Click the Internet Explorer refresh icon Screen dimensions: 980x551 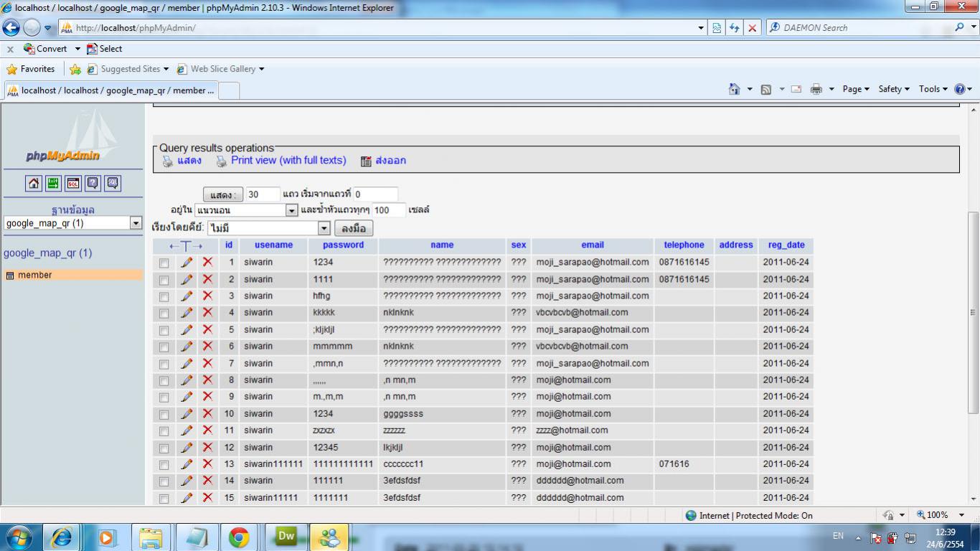point(734,28)
